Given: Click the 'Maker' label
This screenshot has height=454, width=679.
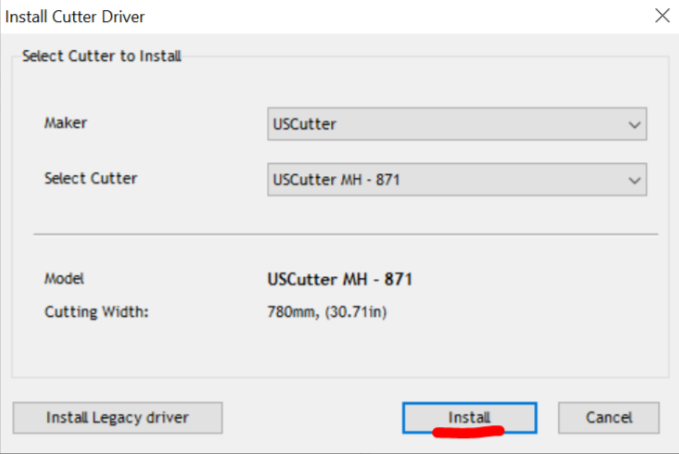Looking at the screenshot, I should click(x=65, y=123).
